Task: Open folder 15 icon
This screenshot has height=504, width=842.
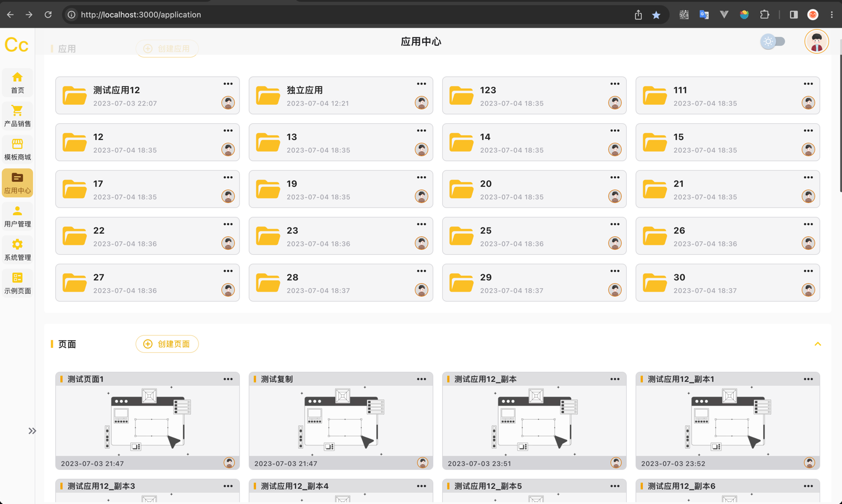Action: click(x=655, y=142)
